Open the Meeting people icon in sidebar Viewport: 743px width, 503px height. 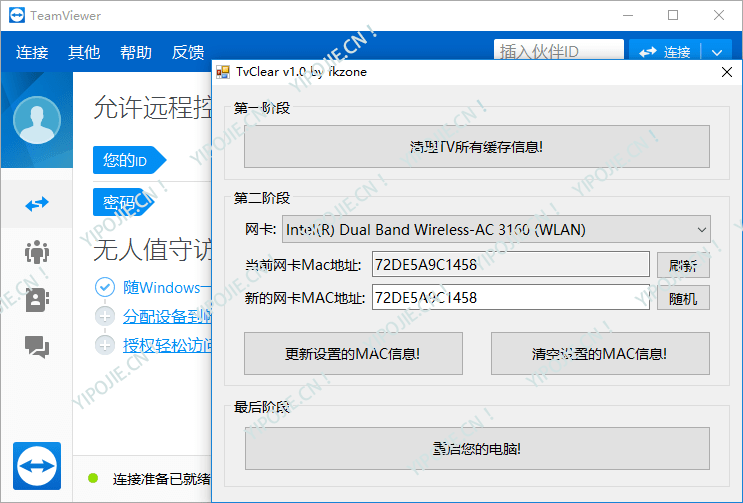click(37, 252)
